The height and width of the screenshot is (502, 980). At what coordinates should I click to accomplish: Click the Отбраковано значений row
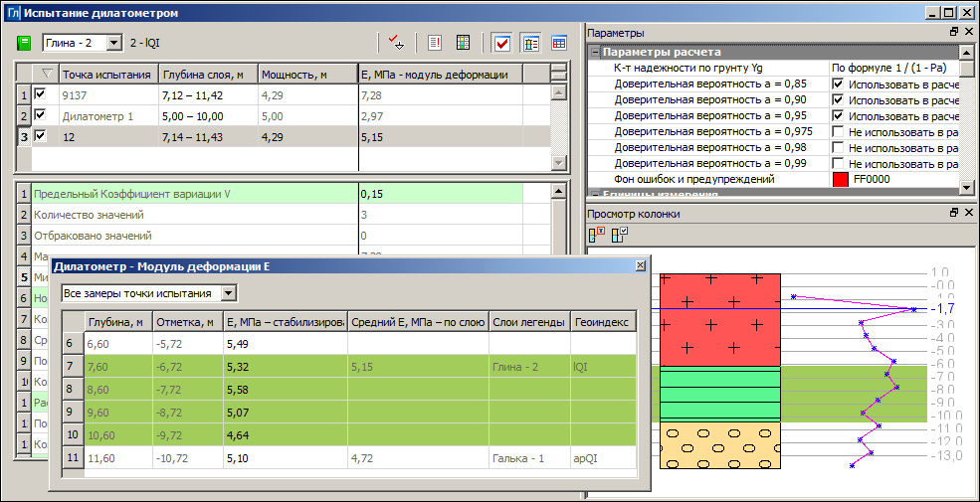pyautogui.click(x=277, y=236)
